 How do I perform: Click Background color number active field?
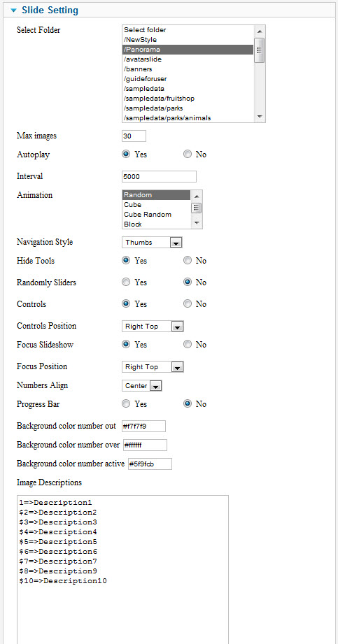click(150, 464)
